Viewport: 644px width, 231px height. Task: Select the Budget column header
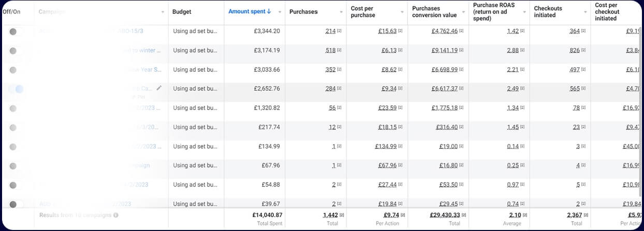point(182,11)
